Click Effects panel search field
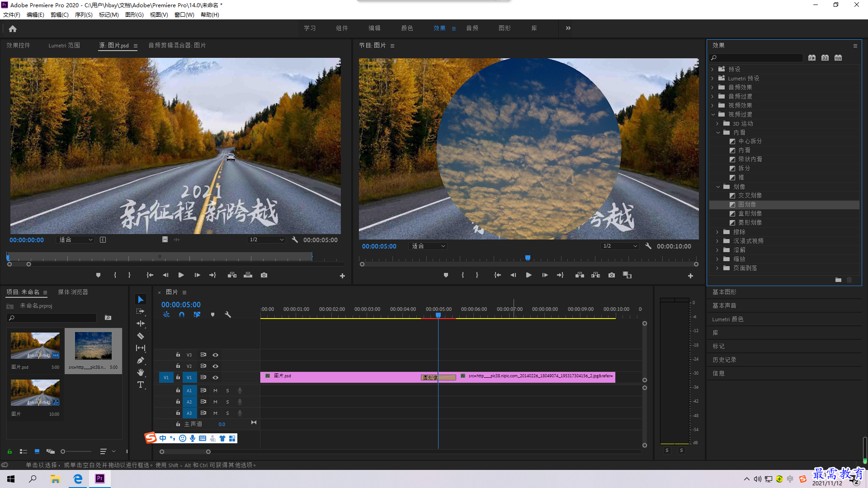The height and width of the screenshot is (488, 868). pos(756,58)
